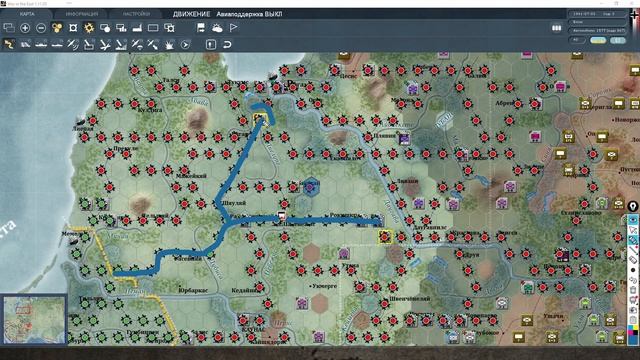Click the date and turn field
The image size is (640, 360).
click(x=598, y=14)
